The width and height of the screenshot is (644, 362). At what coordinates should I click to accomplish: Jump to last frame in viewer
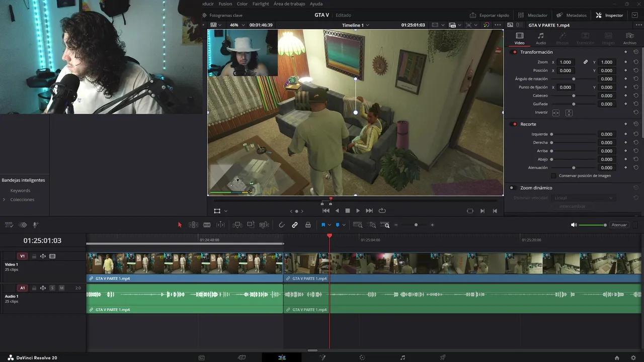click(x=369, y=211)
